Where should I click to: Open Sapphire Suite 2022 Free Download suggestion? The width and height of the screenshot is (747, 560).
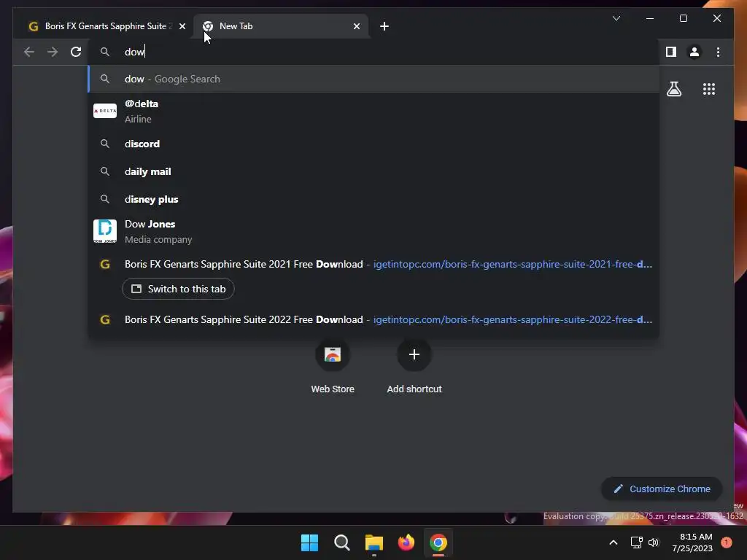click(x=373, y=319)
